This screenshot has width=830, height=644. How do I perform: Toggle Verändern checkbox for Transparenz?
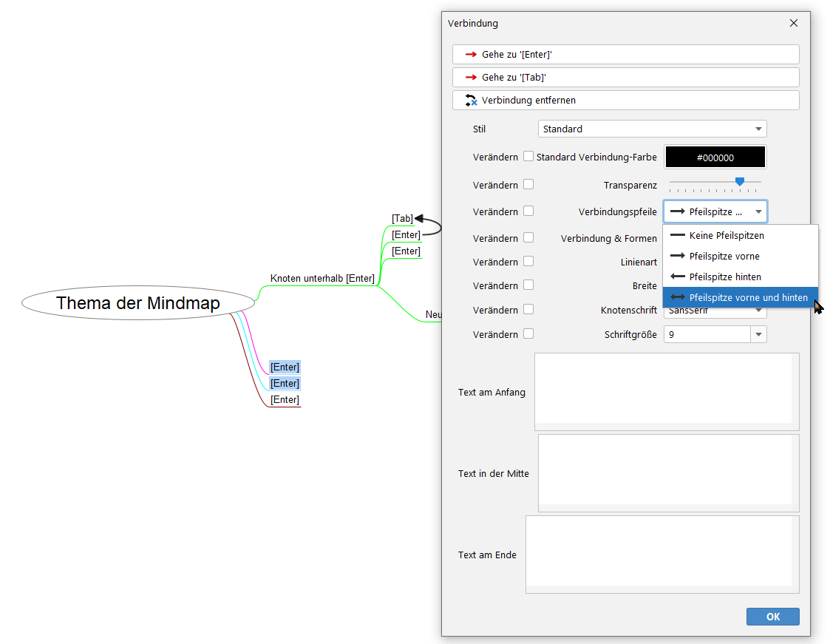[x=528, y=184]
